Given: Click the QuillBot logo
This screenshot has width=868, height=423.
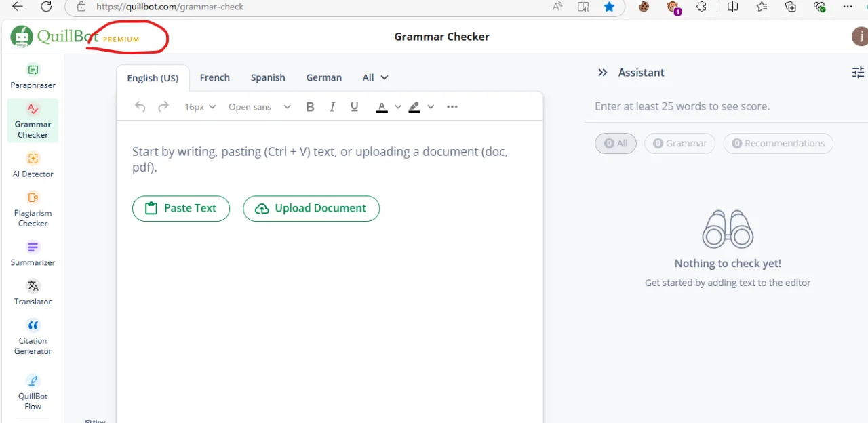Looking at the screenshot, I should [x=54, y=36].
